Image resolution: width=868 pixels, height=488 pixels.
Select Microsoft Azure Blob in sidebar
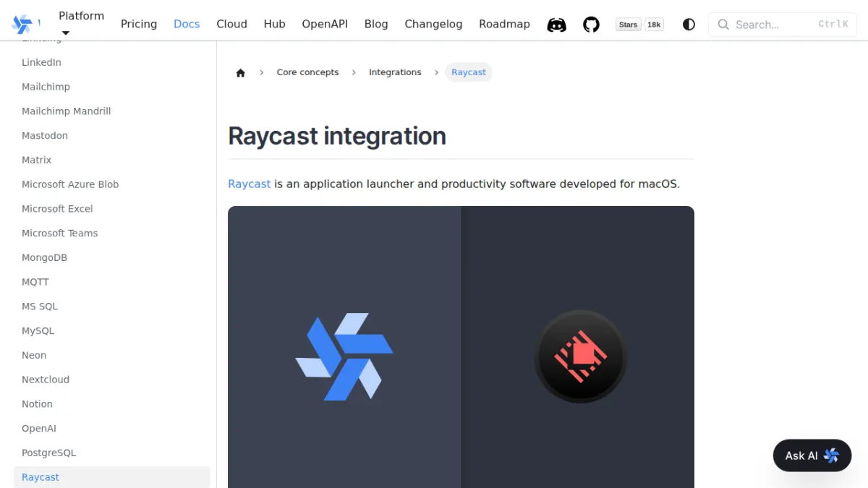tap(70, 184)
